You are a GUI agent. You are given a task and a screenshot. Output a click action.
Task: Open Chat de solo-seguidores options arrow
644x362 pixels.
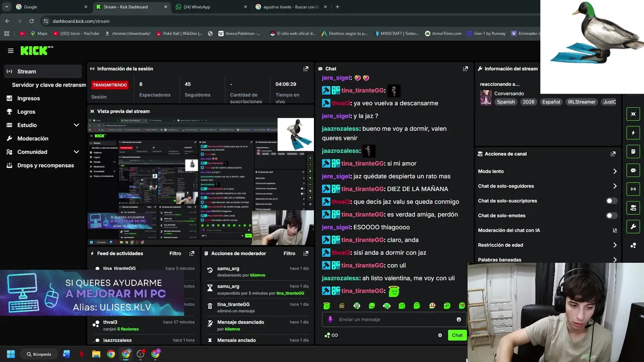coord(614,186)
